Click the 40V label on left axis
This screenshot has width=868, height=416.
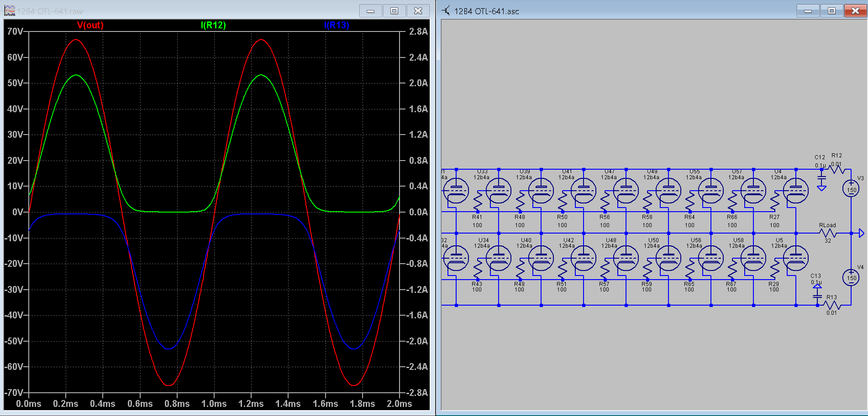[x=15, y=109]
